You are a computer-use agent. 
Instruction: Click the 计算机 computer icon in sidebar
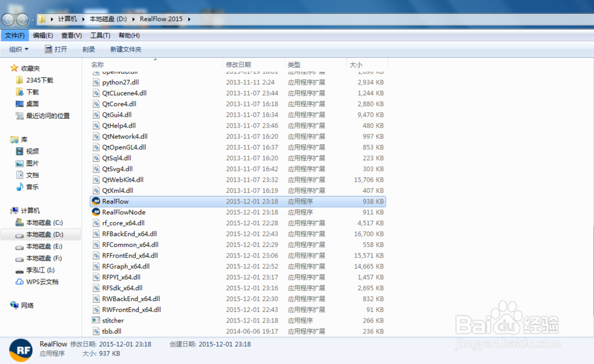click(x=14, y=211)
